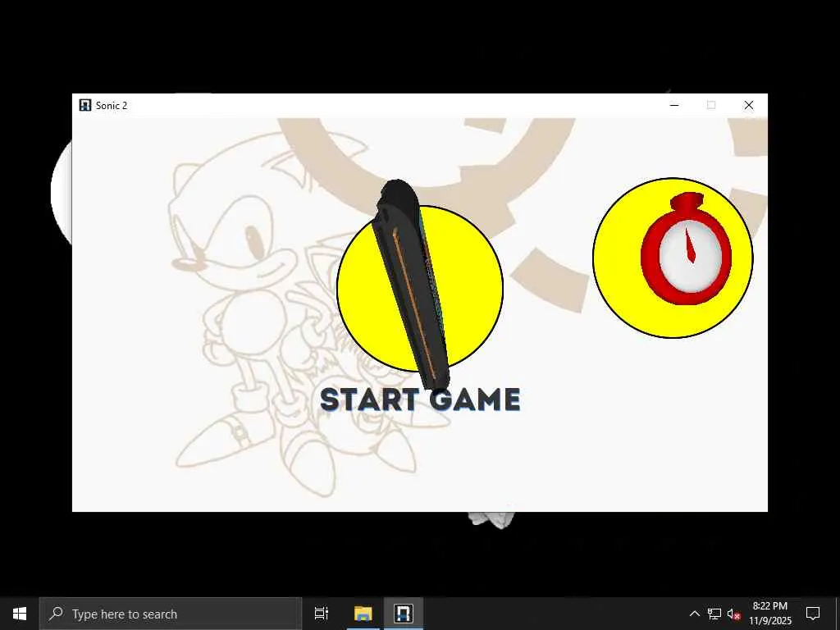Close the Sonic 2 window
840x630 pixels.
(749, 105)
